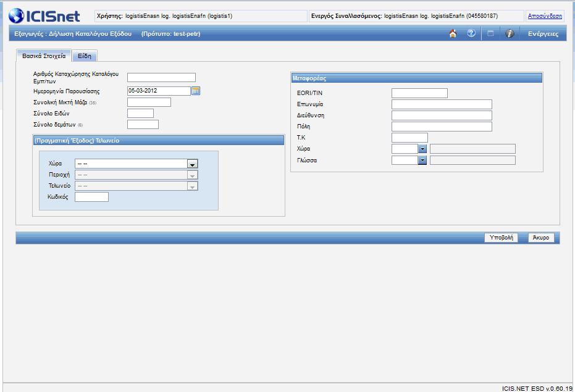Click the Γλώσσα description read-only field

[x=472, y=161]
